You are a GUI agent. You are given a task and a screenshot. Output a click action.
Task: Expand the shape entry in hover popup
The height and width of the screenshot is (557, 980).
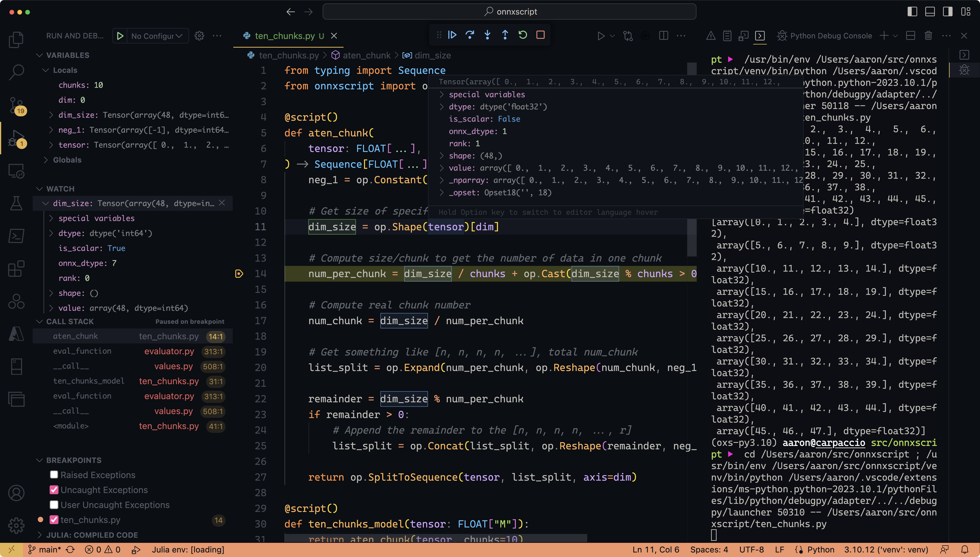tap(442, 156)
